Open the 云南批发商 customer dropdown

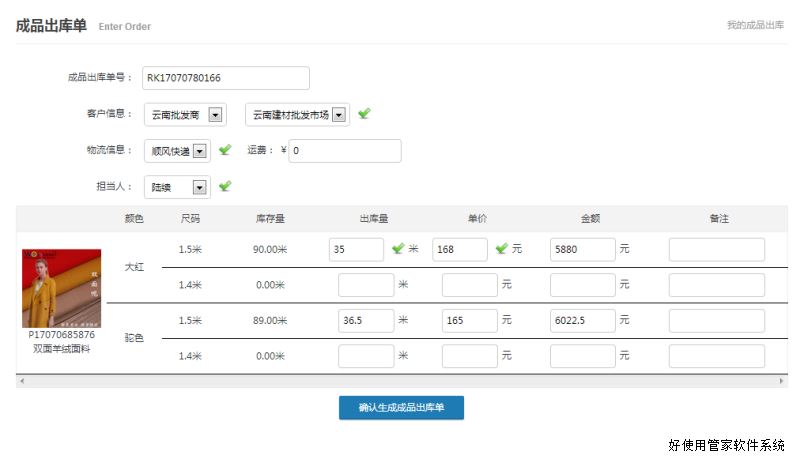tap(215, 115)
